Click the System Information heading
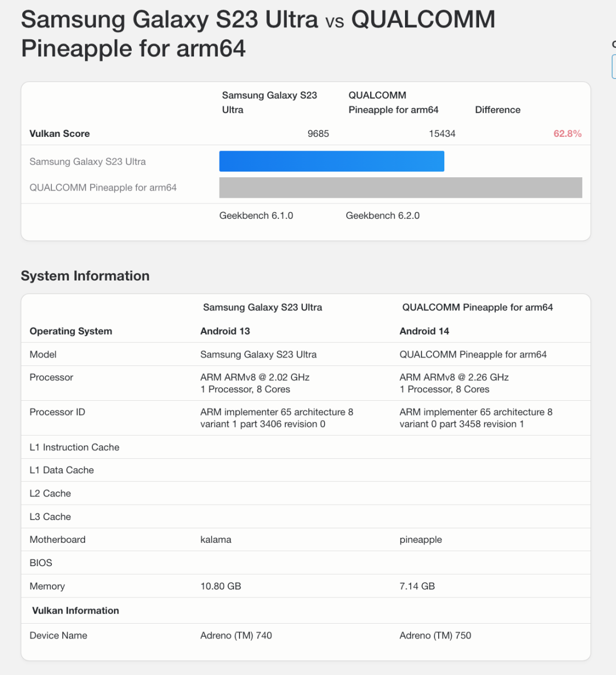616x675 pixels. tap(85, 276)
